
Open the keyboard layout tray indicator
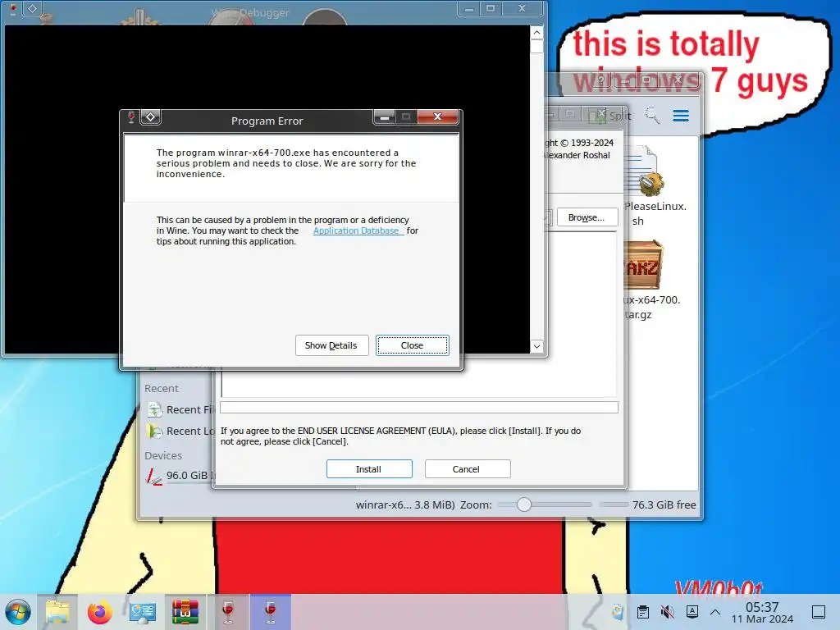point(692,611)
